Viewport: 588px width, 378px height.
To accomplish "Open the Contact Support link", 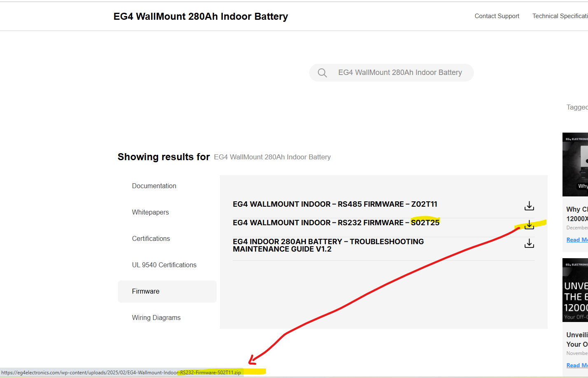I will (497, 16).
